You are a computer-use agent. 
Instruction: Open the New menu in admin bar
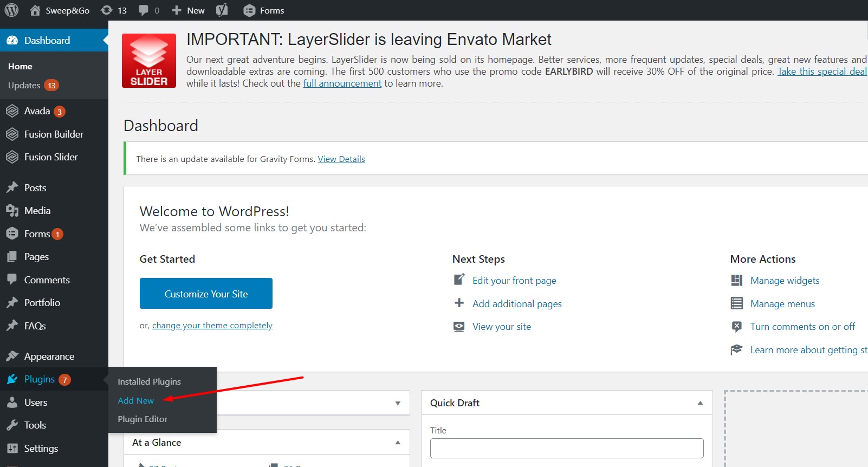coord(188,10)
